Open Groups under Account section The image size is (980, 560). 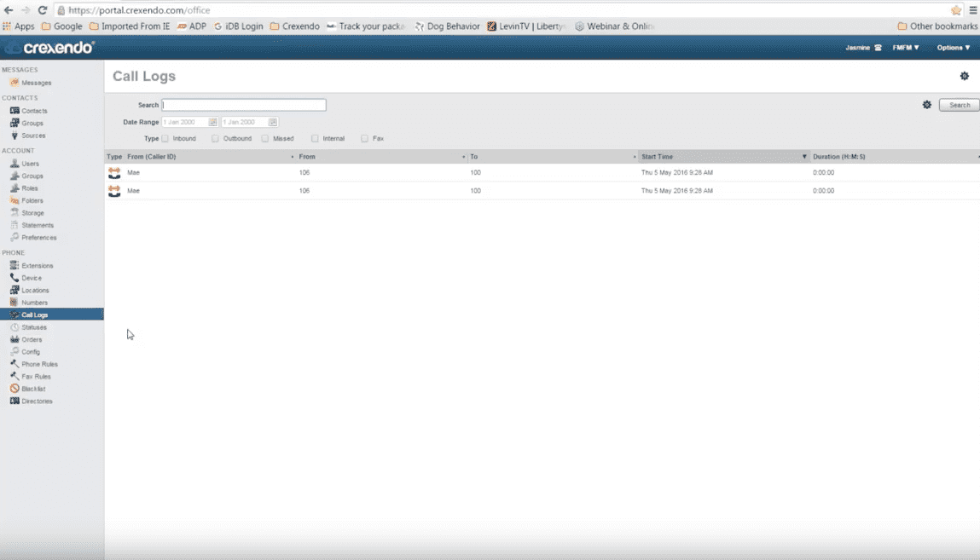[32, 176]
